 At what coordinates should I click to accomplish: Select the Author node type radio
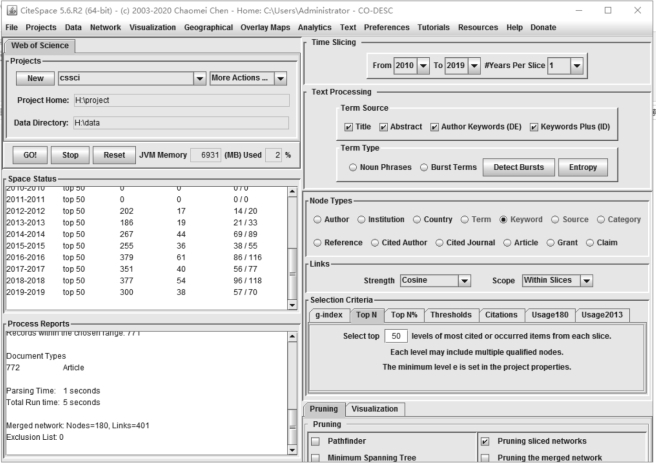click(x=318, y=219)
